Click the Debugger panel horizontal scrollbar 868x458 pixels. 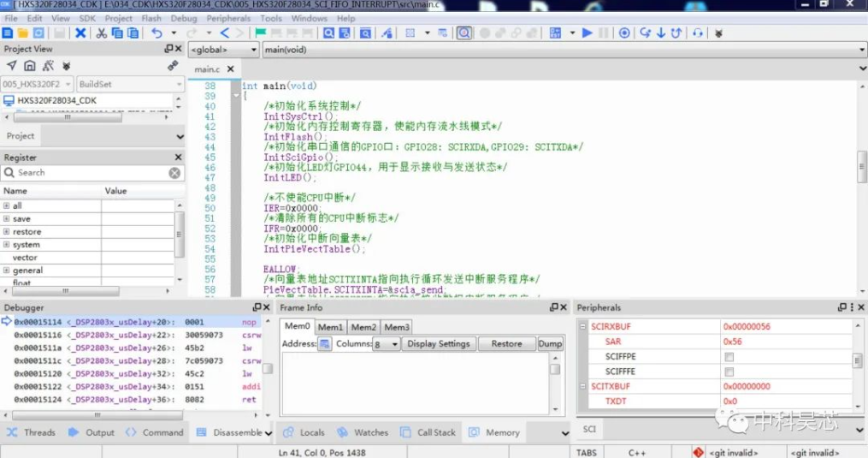(x=97, y=415)
